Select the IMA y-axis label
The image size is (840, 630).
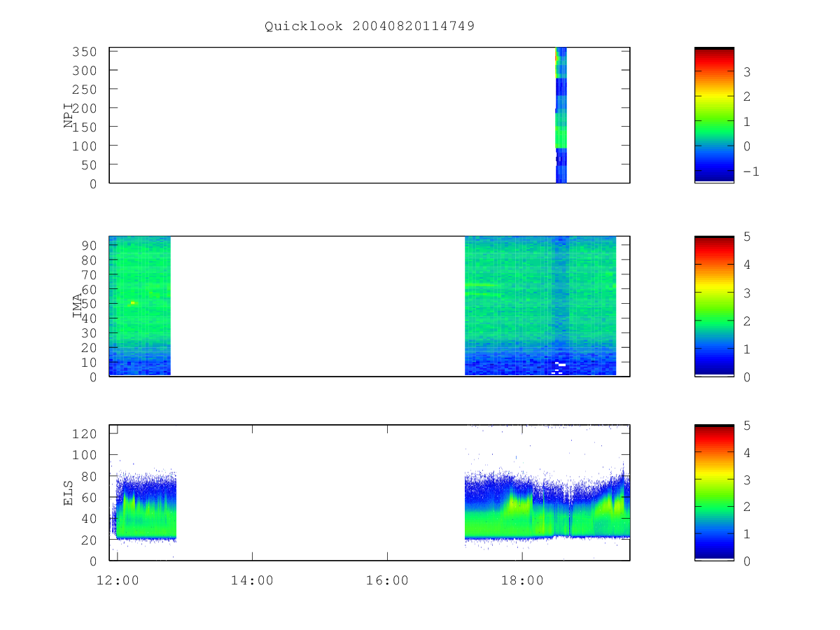click(x=77, y=306)
